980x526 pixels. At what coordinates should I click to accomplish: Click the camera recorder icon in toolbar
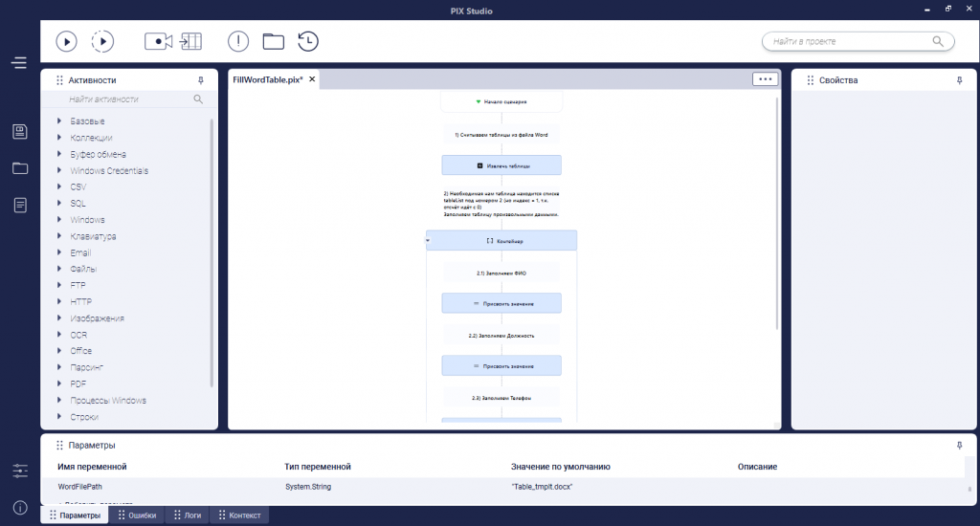coord(158,41)
